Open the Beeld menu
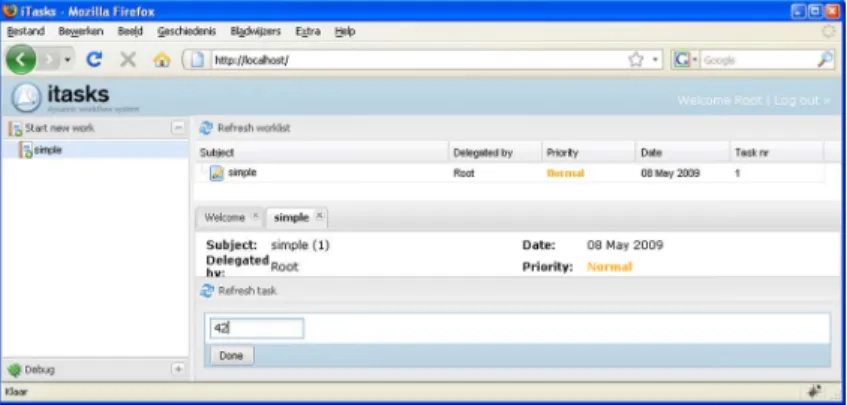The height and width of the screenshot is (405, 847). click(x=130, y=31)
